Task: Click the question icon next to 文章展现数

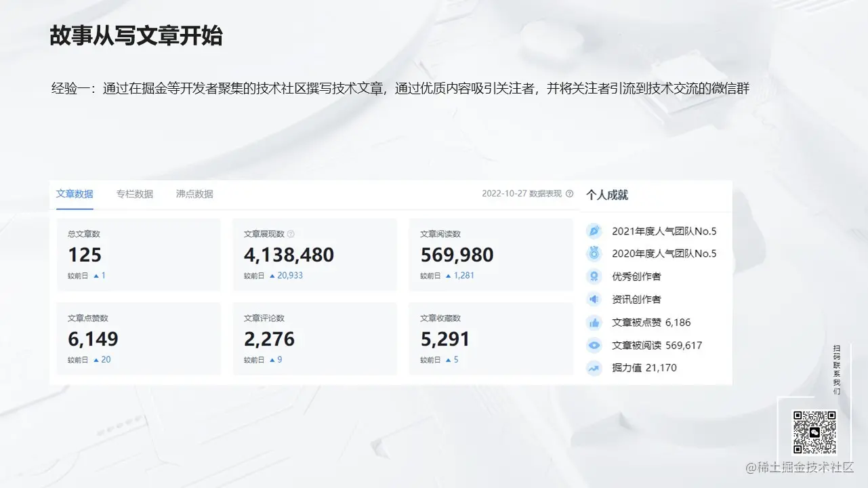Action: [291, 234]
